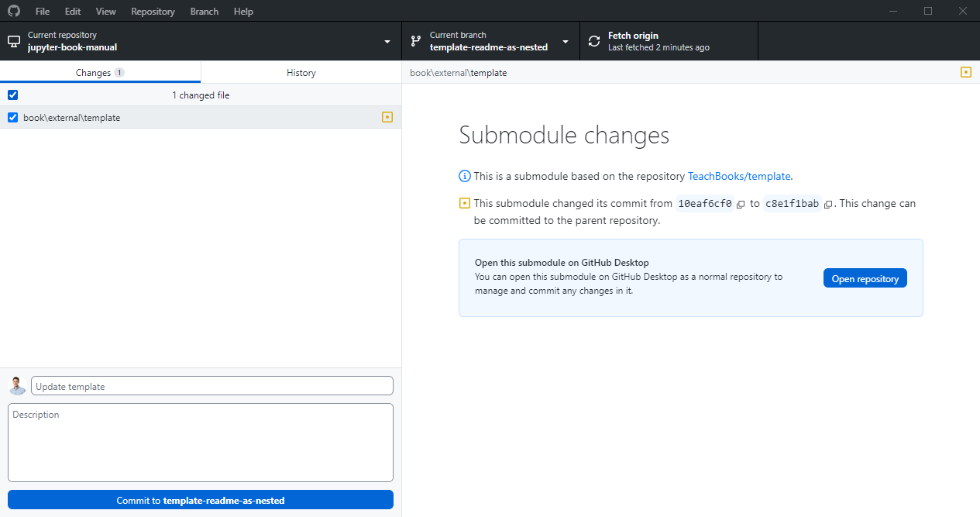Viewport: 980px width, 517px height.
Task: Open the Repository menu
Action: [153, 11]
